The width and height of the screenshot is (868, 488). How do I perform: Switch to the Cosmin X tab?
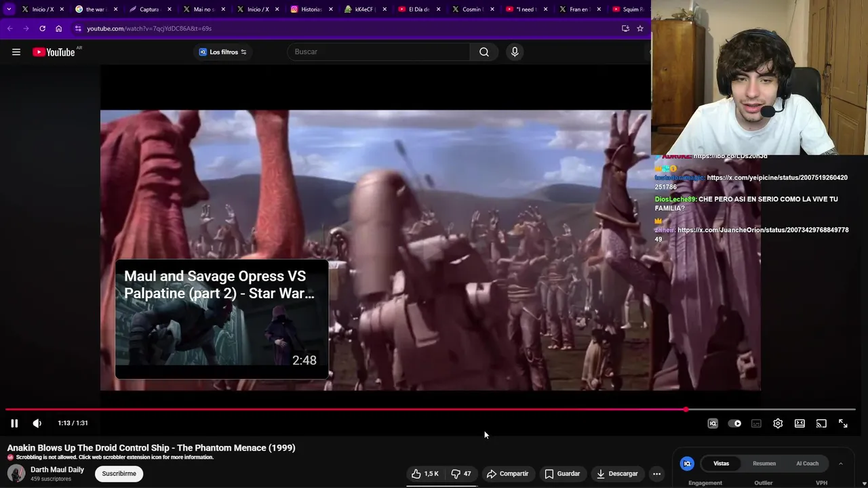coord(471,9)
